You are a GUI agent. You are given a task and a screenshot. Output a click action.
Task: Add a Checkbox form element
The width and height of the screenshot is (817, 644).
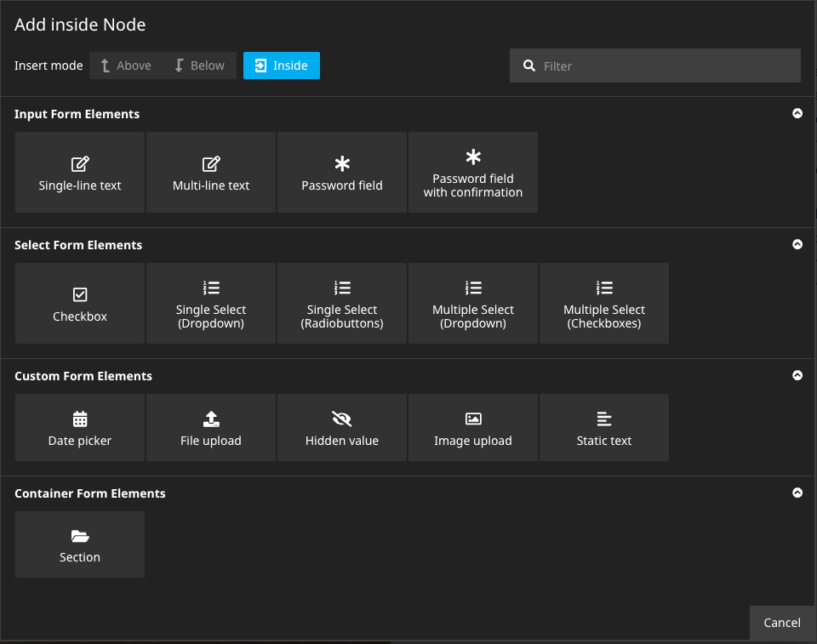79,303
